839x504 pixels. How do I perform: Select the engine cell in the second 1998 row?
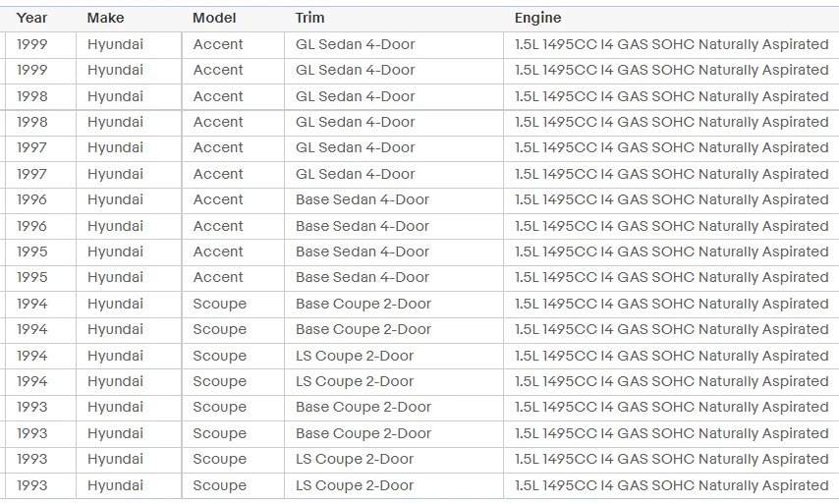[x=671, y=122]
